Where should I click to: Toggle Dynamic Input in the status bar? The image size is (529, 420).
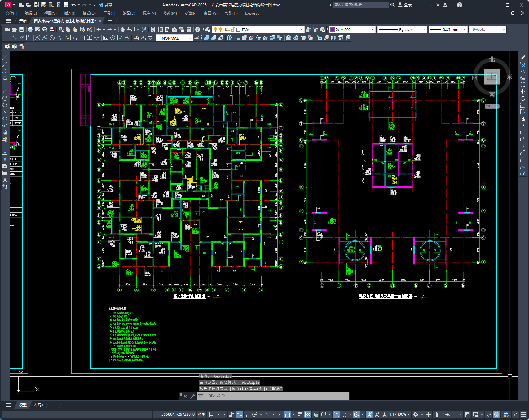point(240,414)
